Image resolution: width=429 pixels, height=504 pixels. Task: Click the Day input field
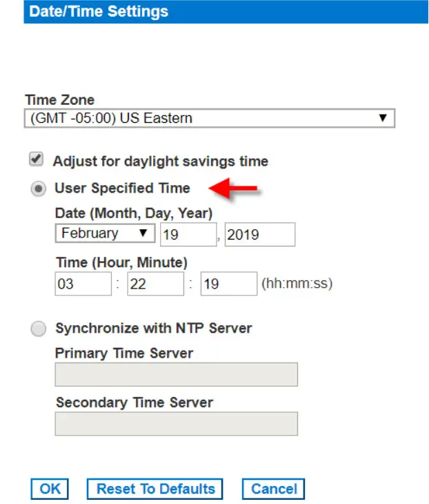coord(188,235)
